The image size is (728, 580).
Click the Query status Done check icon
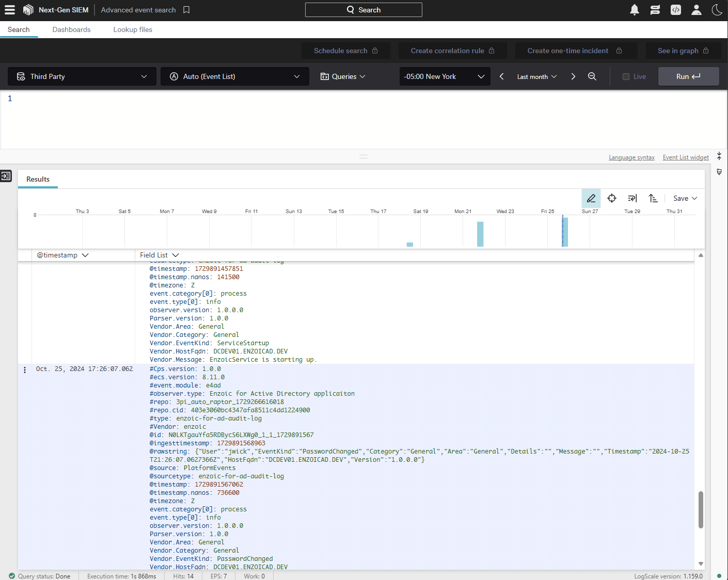[12, 576]
